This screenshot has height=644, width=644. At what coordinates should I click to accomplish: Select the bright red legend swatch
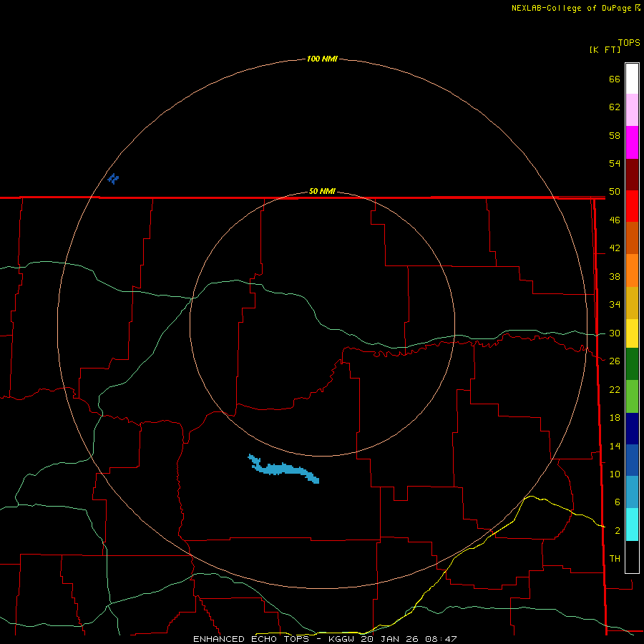632,206
